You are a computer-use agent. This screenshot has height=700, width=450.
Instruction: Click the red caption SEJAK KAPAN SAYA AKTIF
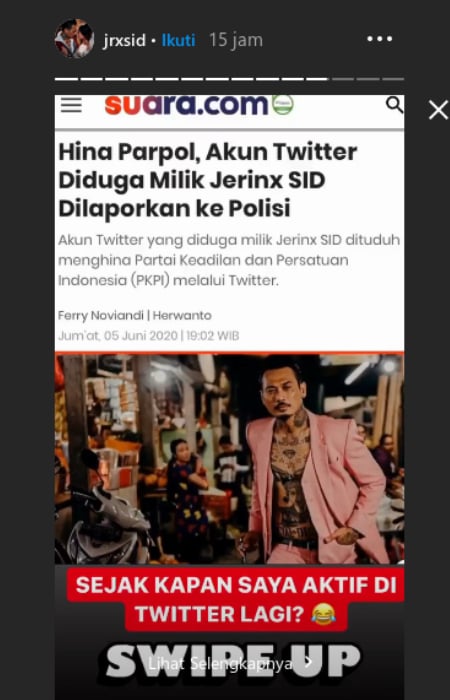(x=236, y=599)
